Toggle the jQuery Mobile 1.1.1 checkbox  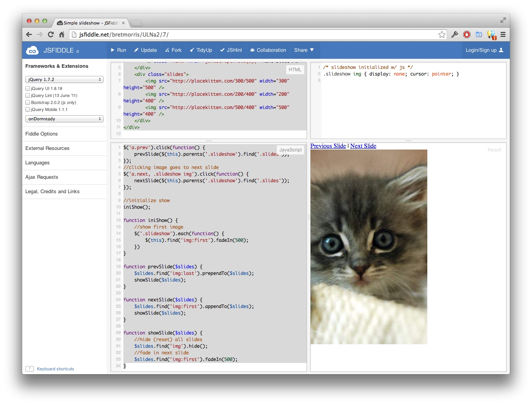pos(28,109)
